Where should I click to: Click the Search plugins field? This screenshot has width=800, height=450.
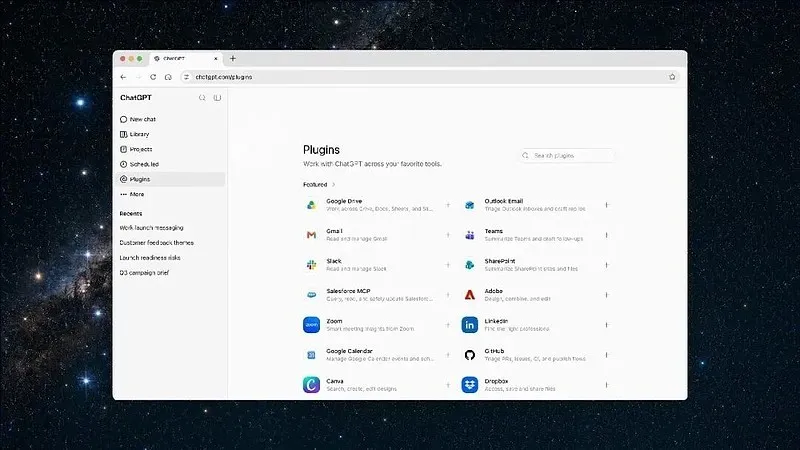click(x=566, y=156)
